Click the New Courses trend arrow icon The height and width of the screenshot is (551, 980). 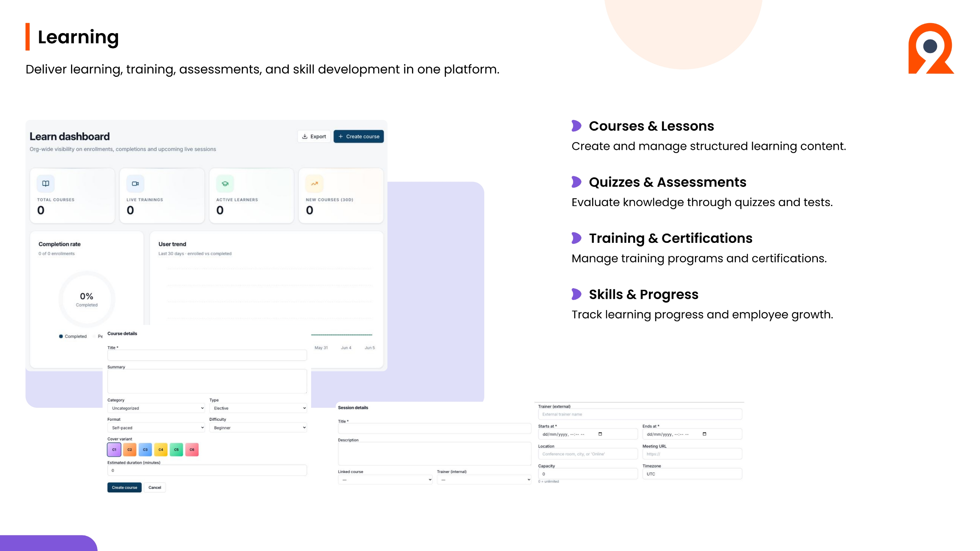314,184
